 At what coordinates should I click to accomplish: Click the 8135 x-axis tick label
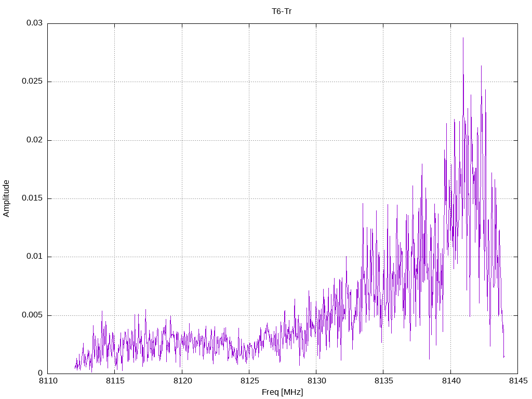[x=384, y=381]
